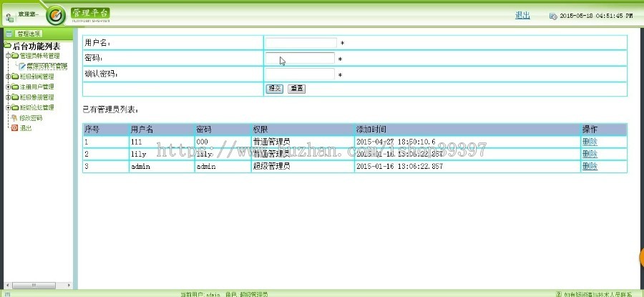
Task: Delete the admin row for user 111
Action: pos(590,142)
